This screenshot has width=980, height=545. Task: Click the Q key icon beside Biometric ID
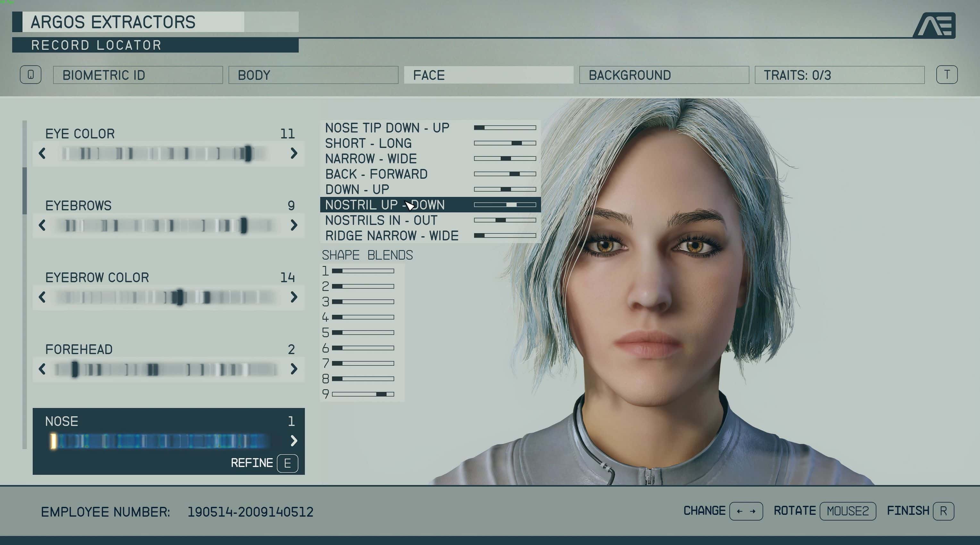tap(30, 75)
